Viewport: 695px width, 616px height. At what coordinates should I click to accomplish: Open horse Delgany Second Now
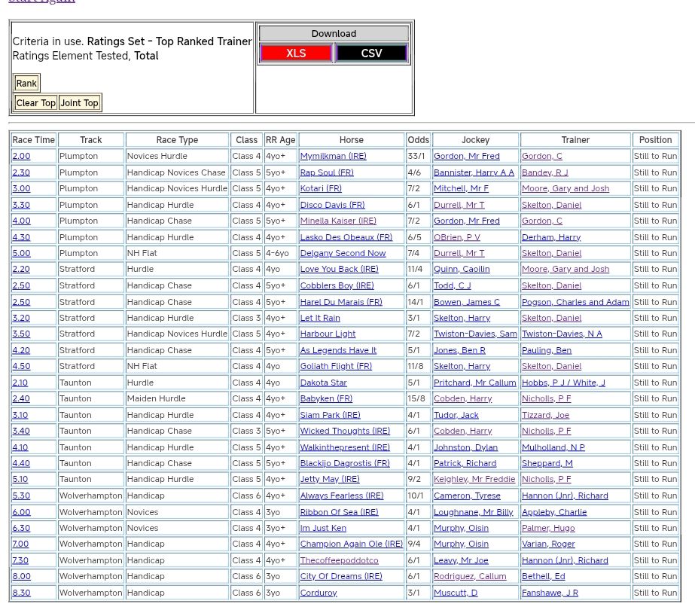[343, 254]
